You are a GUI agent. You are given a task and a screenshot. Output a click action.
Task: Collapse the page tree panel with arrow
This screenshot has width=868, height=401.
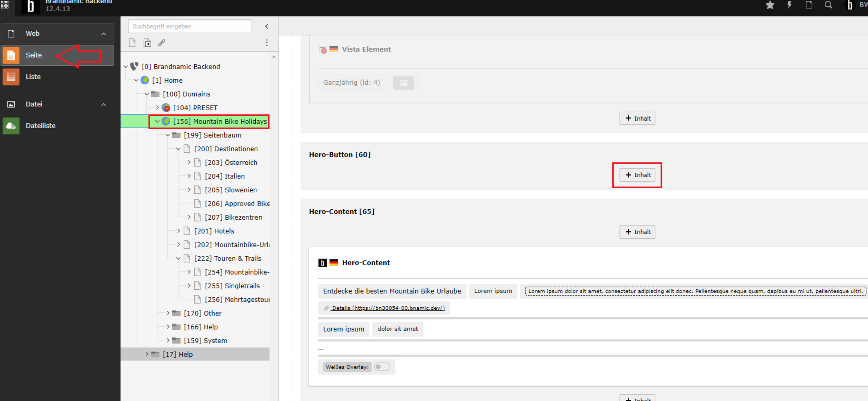click(x=267, y=26)
